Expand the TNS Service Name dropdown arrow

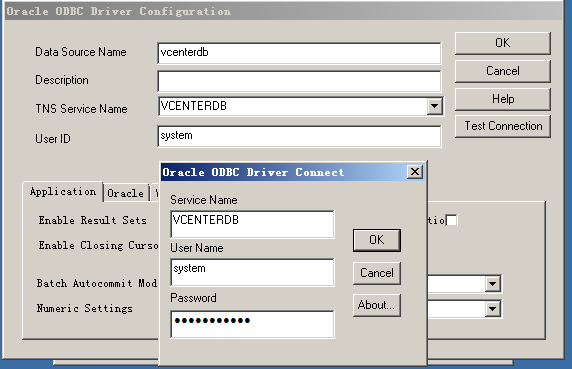[x=434, y=106]
